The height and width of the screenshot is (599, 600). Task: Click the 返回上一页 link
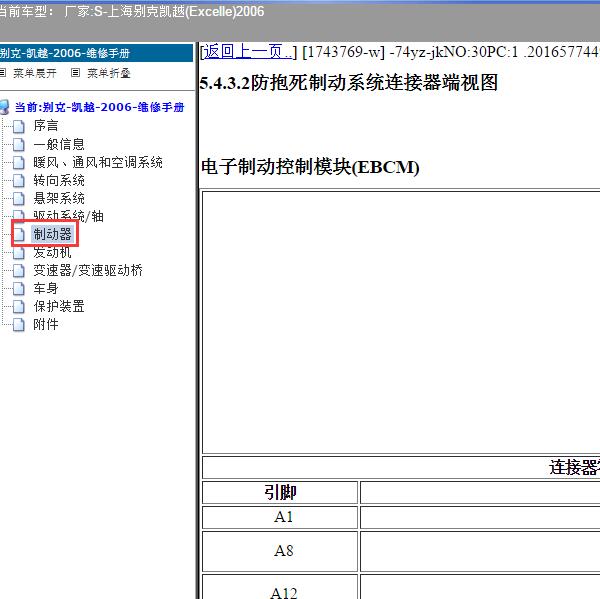(x=247, y=51)
